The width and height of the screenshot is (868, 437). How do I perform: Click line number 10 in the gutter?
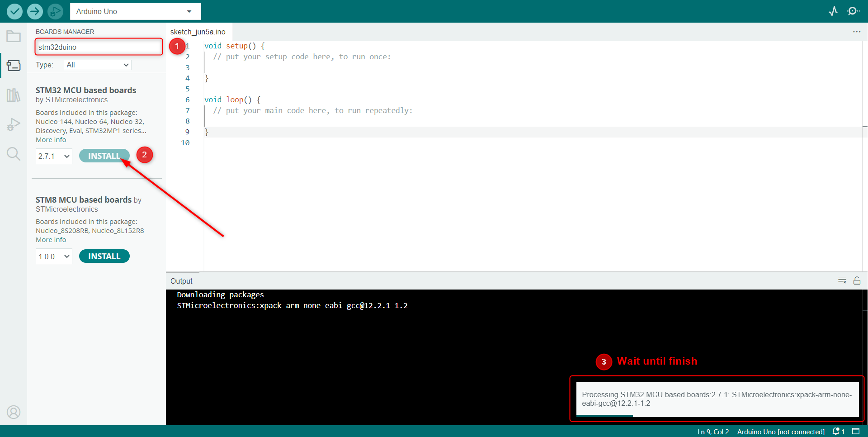185,142
